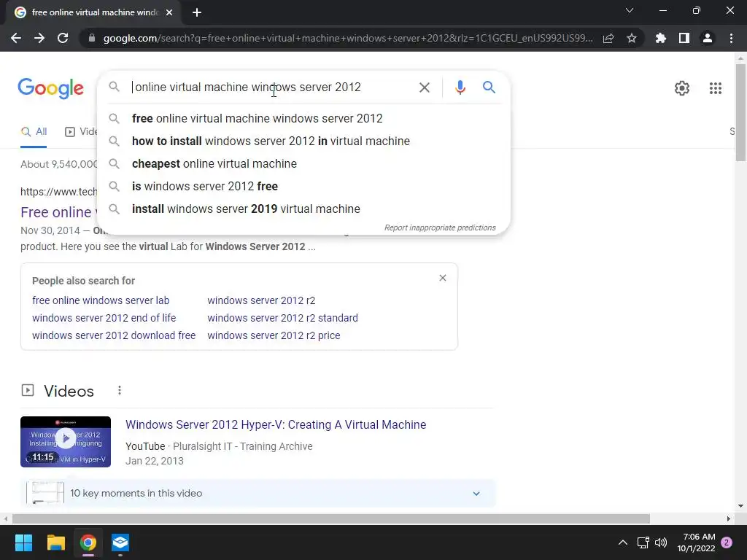Choose suggestion 'install windows server 2019 virtual machine'
The image size is (747, 560).
303,209
